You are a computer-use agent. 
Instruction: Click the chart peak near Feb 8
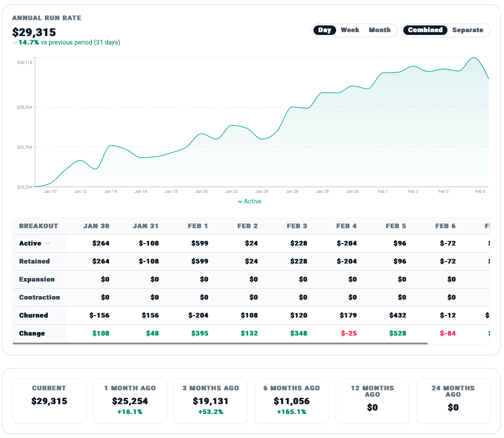point(474,58)
